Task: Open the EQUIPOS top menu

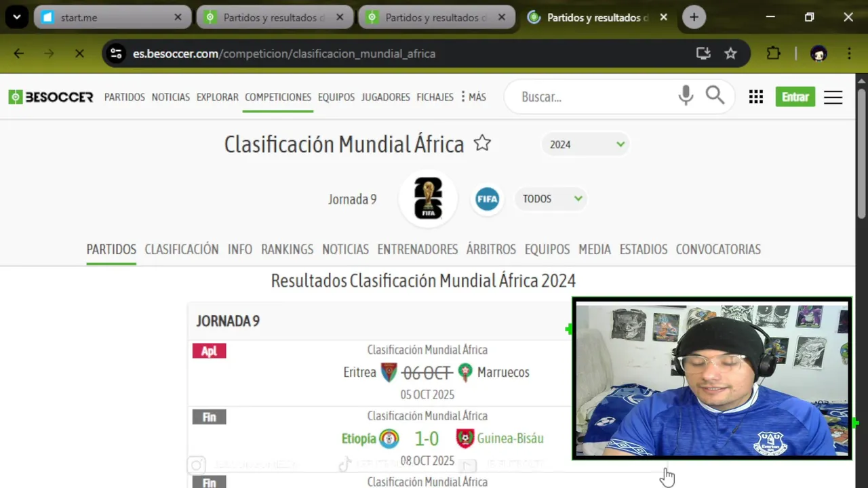Action: point(336,97)
